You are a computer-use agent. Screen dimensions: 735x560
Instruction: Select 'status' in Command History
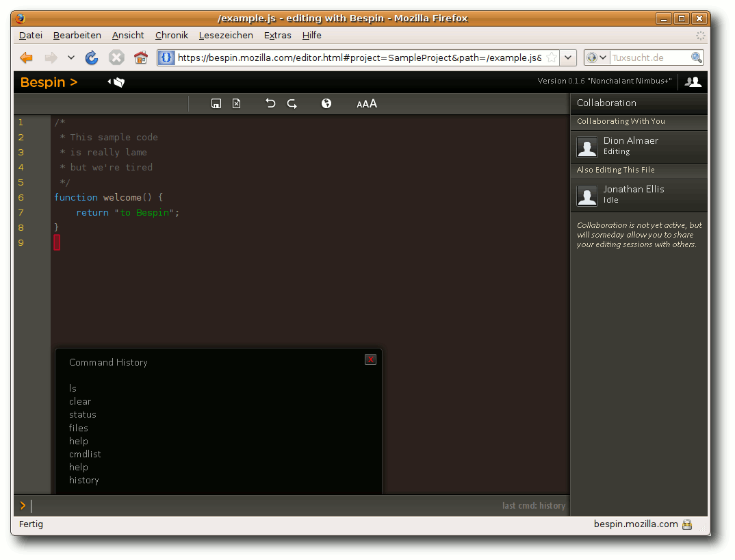(83, 415)
